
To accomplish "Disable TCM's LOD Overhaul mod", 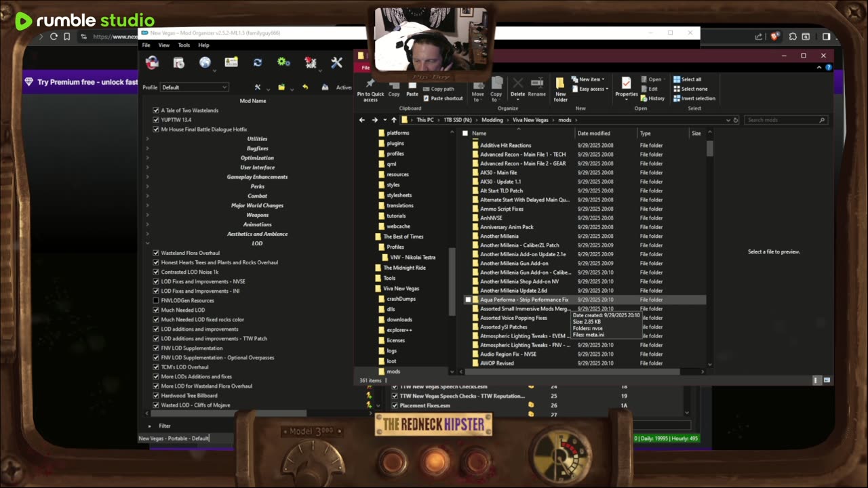I will pos(156,367).
